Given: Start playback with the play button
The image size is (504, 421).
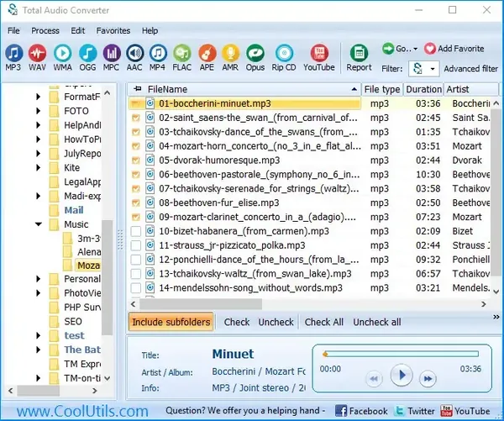Looking at the screenshot, I should point(402,375).
